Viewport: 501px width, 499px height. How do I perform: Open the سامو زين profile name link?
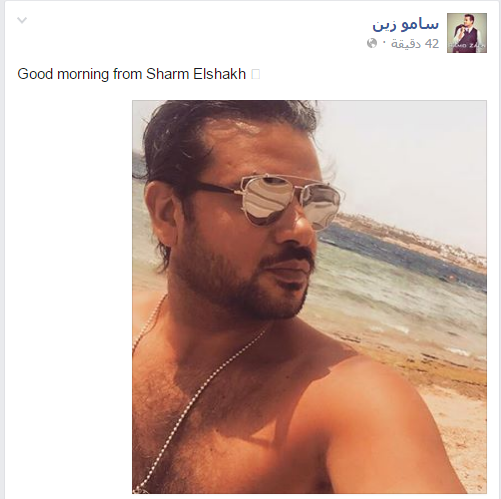coord(406,25)
